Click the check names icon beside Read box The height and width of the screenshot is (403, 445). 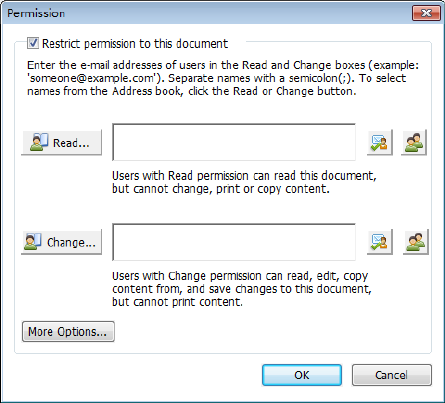point(380,143)
